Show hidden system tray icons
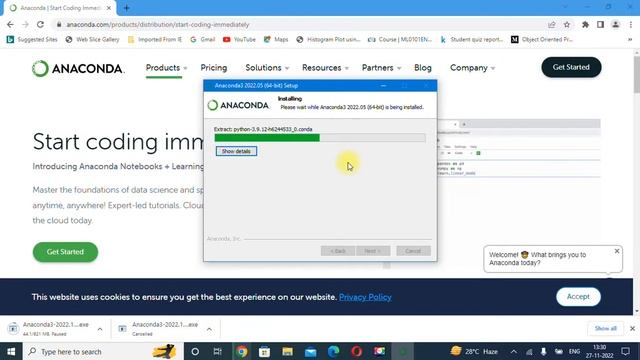Screen dimensions: 640x360 point(513,351)
